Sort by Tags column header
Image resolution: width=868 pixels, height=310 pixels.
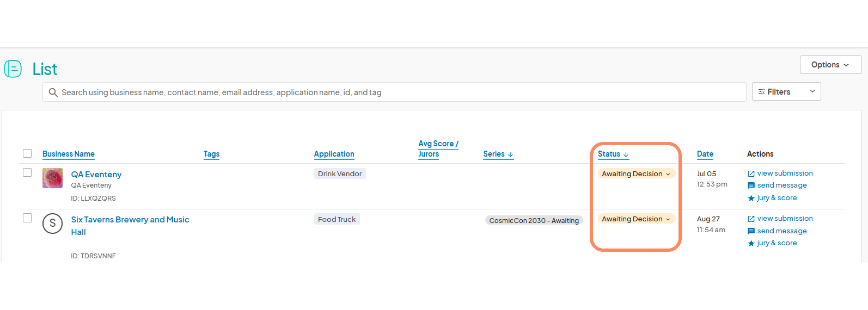point(211,154)
